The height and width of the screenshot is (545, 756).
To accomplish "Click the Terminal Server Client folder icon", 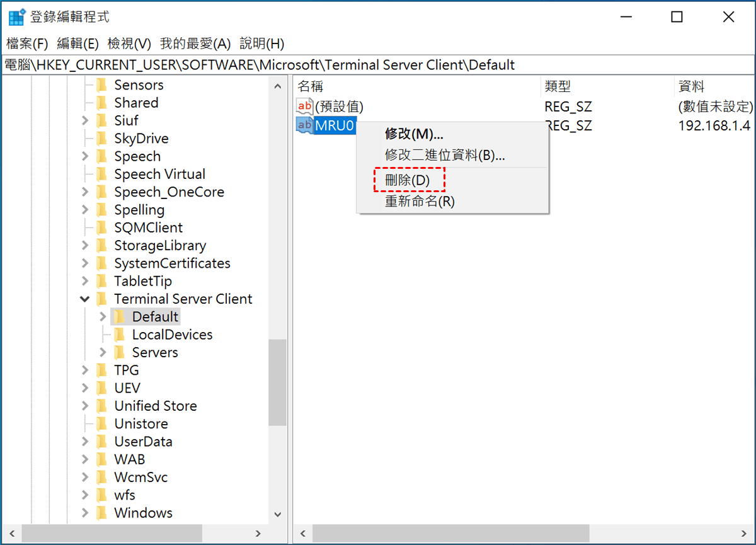I will [x=101, y=299].
